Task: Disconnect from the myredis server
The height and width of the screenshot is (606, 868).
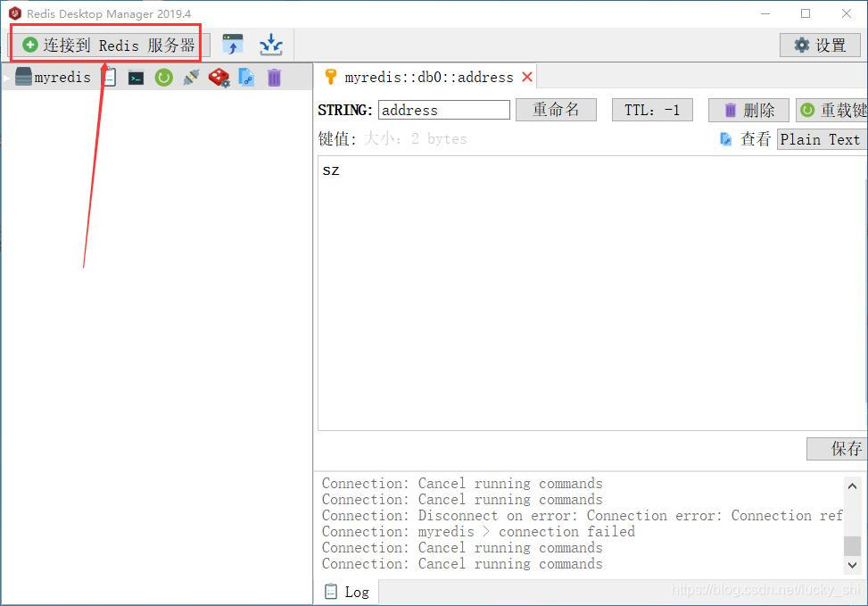Action: coord(191,77)
